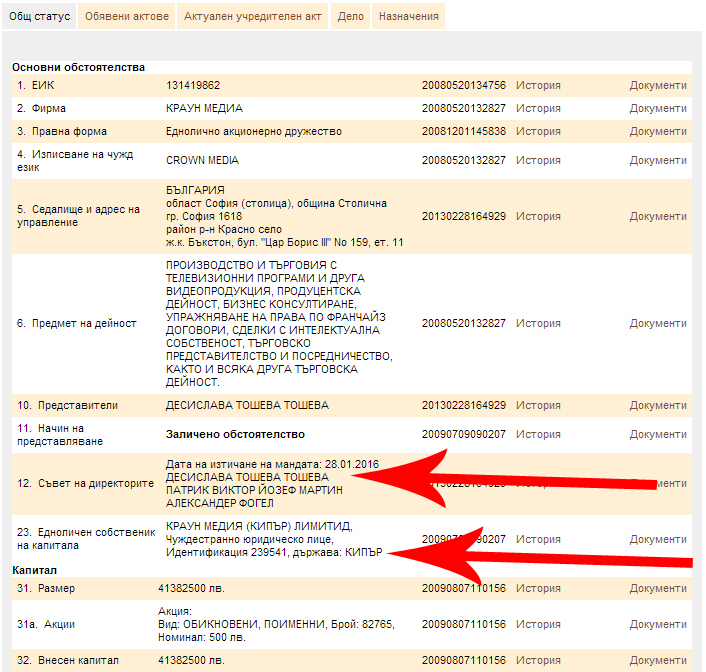
Task: View Документи for the ЕИК row
Action: pyautogui.click(x=658, y=86)
